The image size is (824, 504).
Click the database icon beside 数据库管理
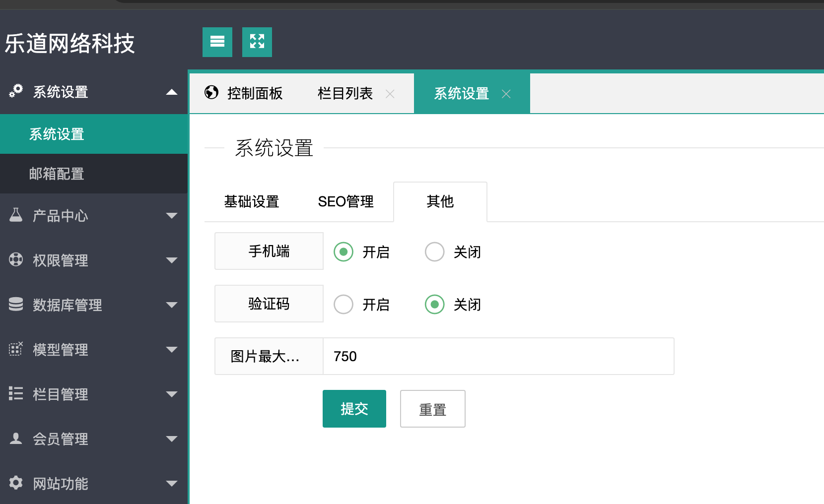(16, 304)
